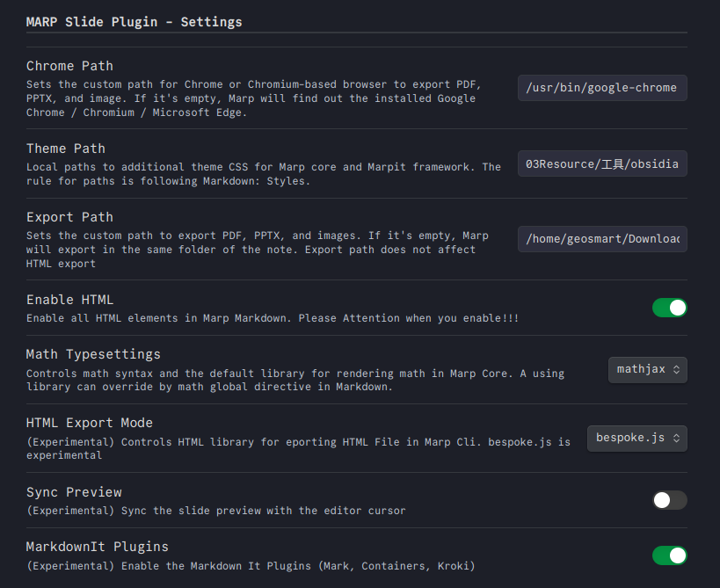Select the HTML Export Mode setting title
Viewport: 720px width, 588px height.
click(89, 423)
